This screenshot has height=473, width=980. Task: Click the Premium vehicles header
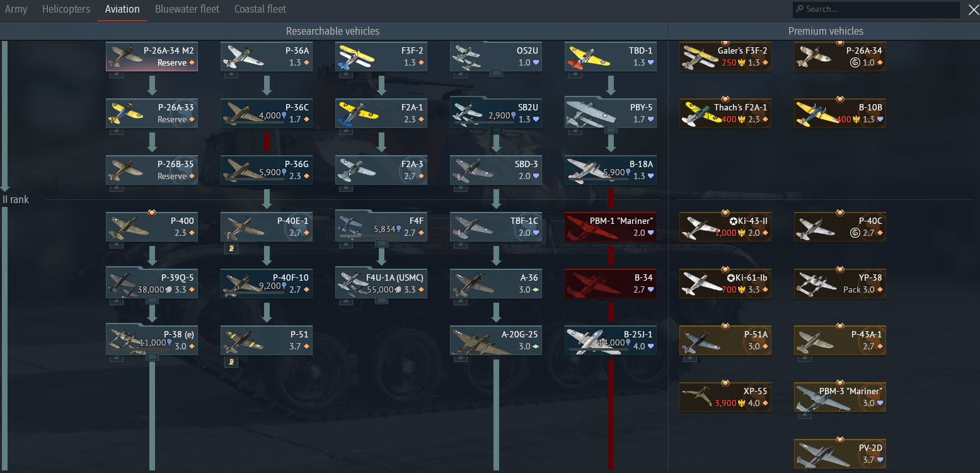[x=826, y=31]
